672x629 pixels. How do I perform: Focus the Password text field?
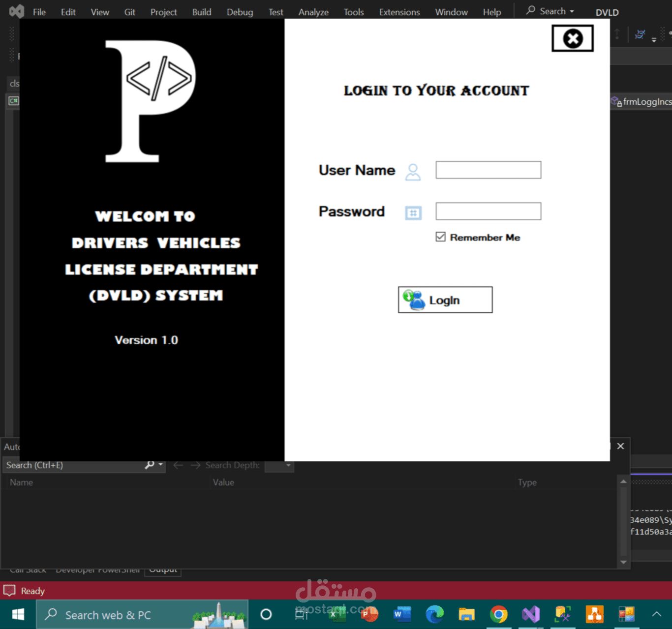[x=489, y=211]
